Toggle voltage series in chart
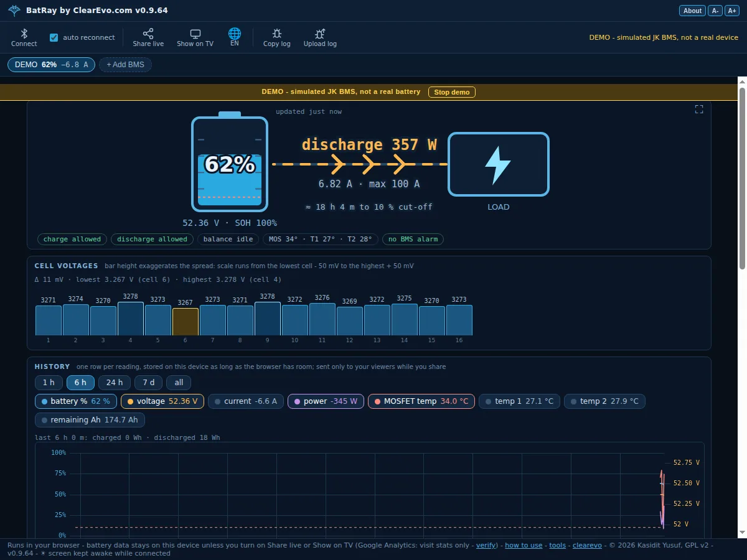Screen dimensions: 747x560 [x=162, y=401]
